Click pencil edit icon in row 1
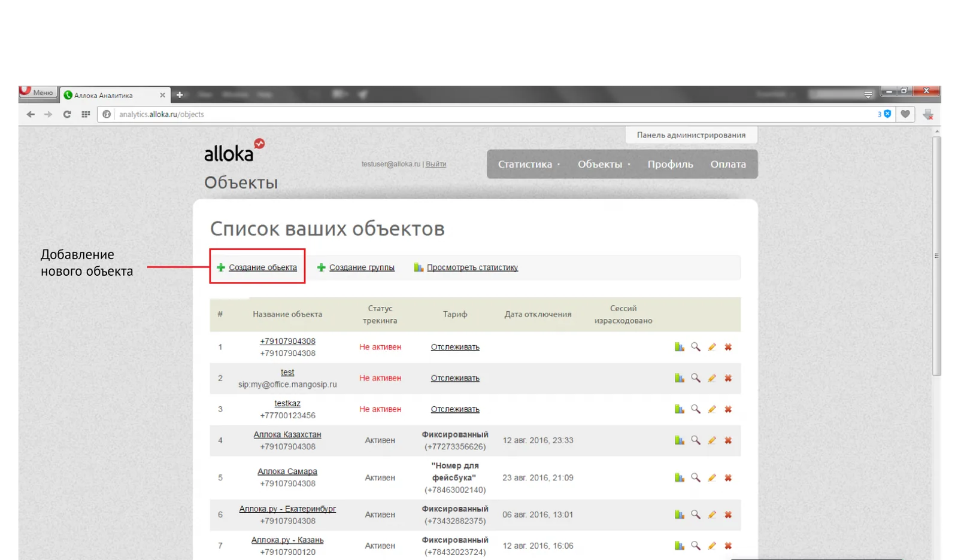The image size is (958, 560). (x=712, y=347)
